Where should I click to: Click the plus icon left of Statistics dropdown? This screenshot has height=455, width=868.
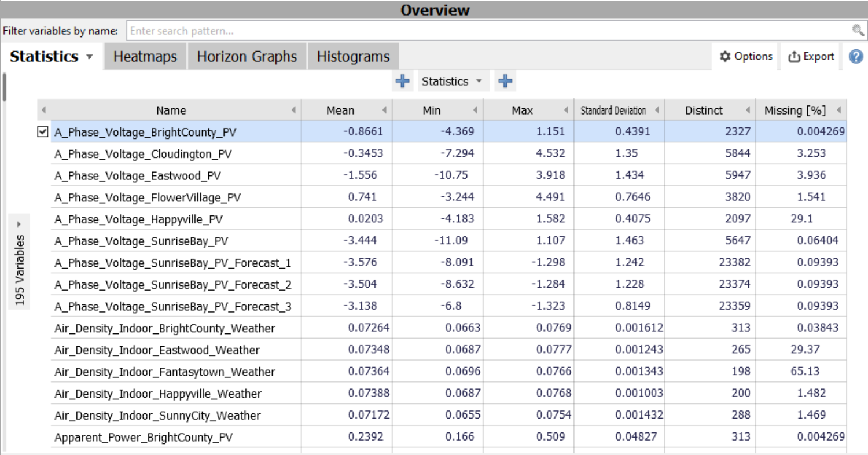403,82
